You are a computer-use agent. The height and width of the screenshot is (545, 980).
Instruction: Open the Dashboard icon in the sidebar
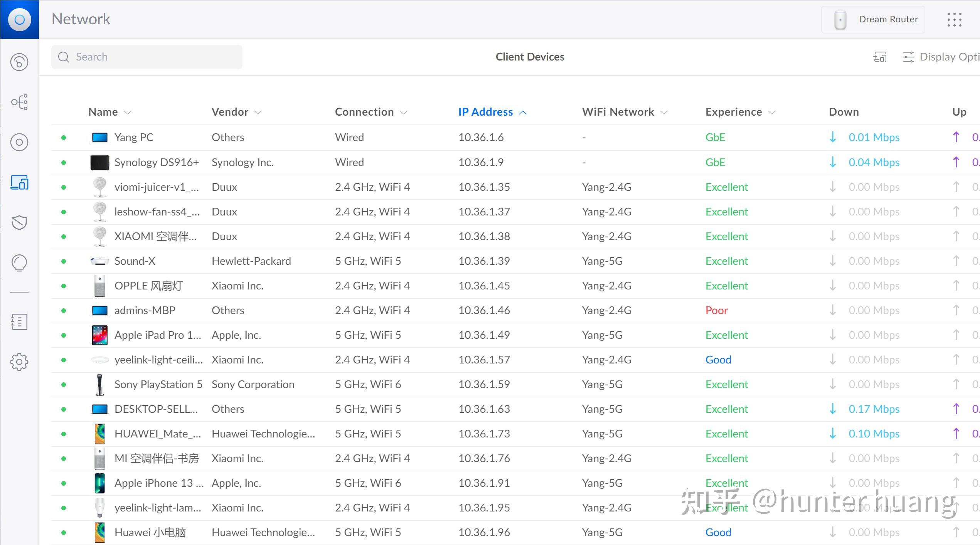(19, 62)
